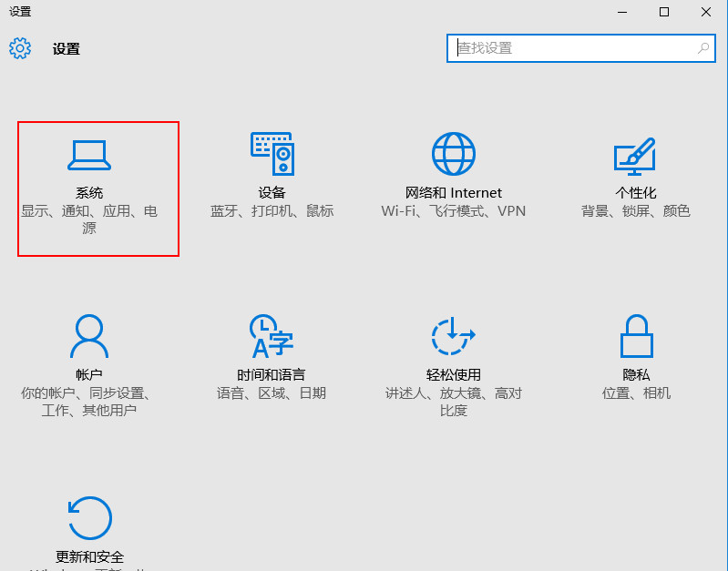Open the 系统 laptop icon
728x571 pixels.
click(x=89, y=155)
